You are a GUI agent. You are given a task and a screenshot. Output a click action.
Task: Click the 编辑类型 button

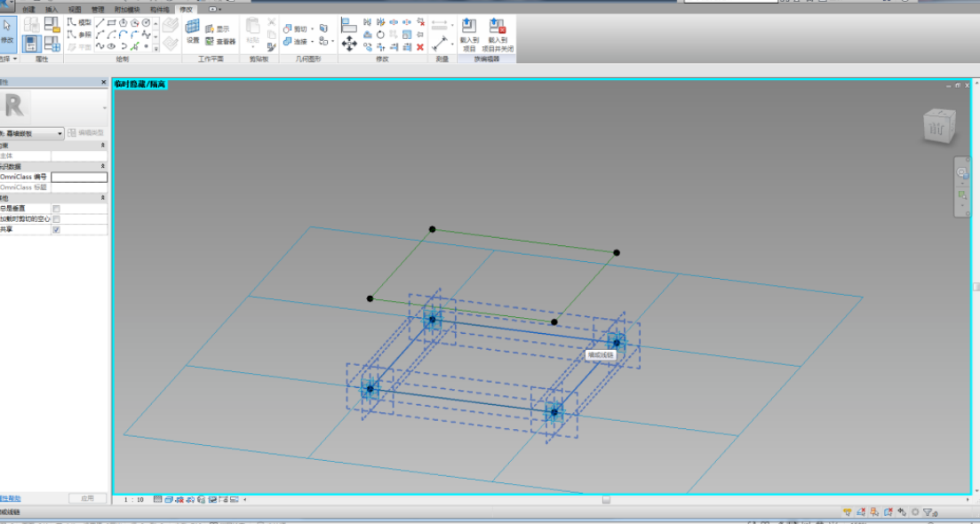coord(85,133)
